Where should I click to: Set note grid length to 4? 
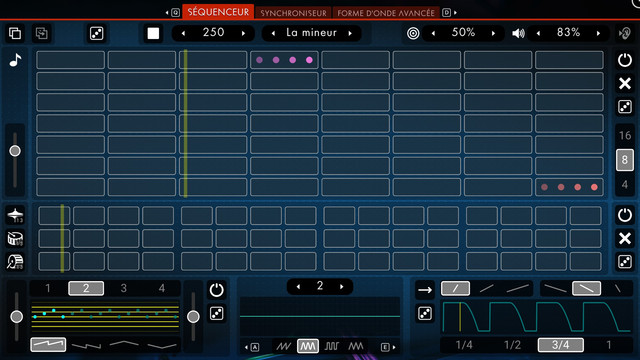point(624,184)
